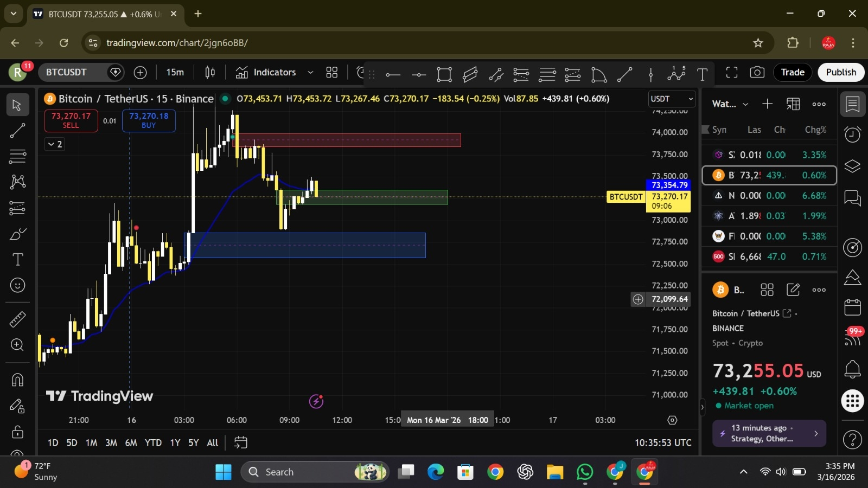Select the text annotation tool in sidebar
Screen dimensions: 868x488
point(17,259)
